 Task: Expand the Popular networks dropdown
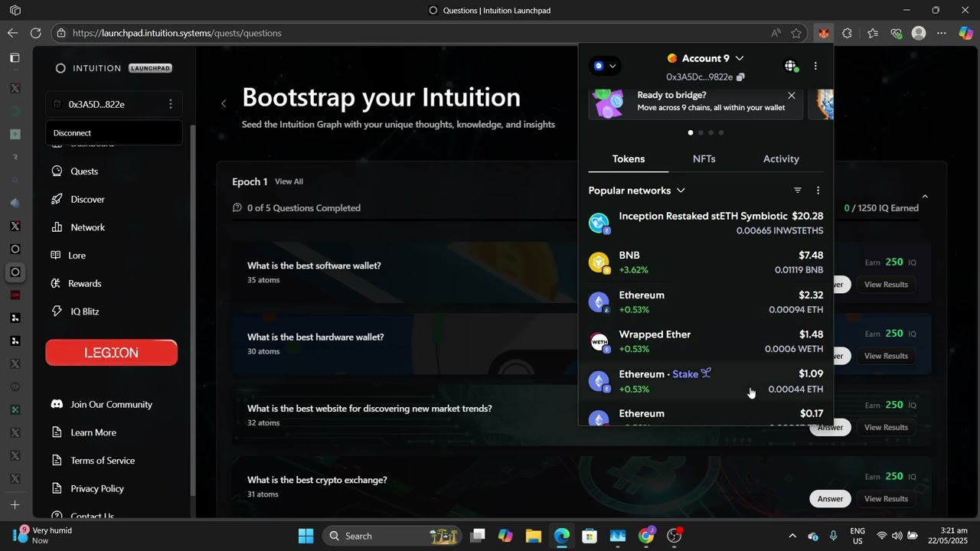[x=636, y=191]
